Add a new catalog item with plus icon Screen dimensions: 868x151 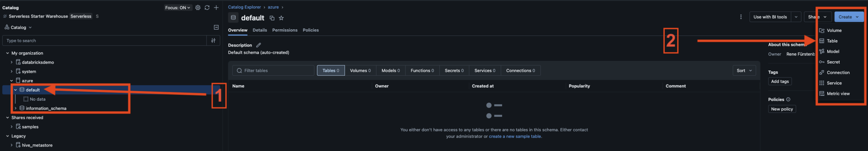(216, 7)
